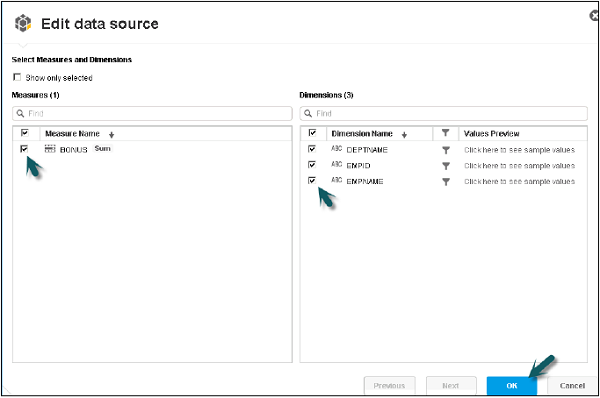
Task: Open the Sum aggregation selector for BONUS
Action: tap(103, 148)
